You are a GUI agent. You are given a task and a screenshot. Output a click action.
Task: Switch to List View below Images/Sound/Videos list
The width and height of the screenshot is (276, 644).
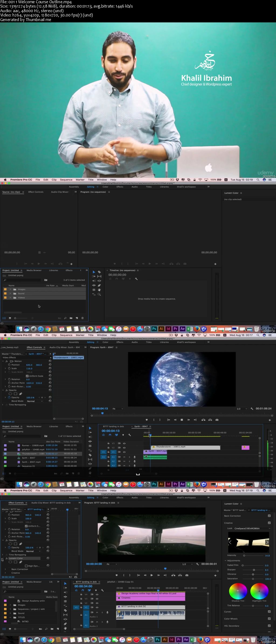coord(4,318)
